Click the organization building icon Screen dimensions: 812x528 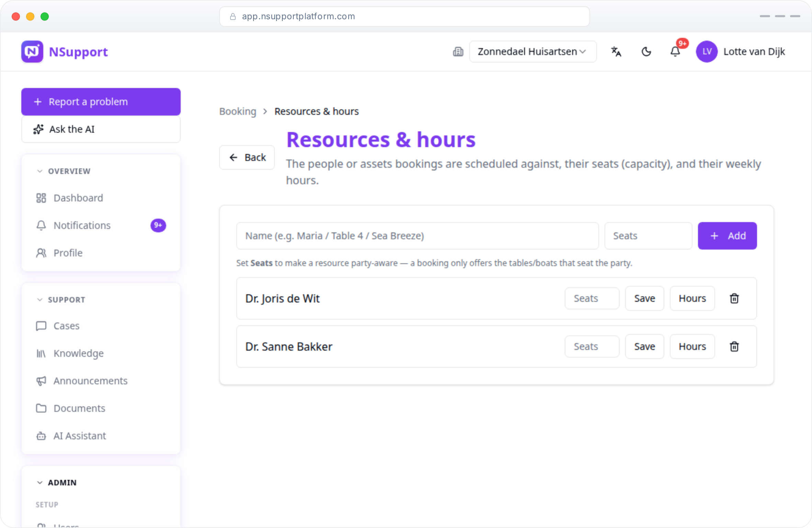(458, 52)
